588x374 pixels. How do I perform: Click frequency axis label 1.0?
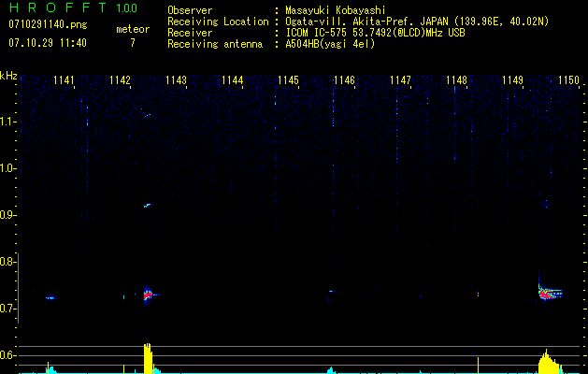click(8, 168)
